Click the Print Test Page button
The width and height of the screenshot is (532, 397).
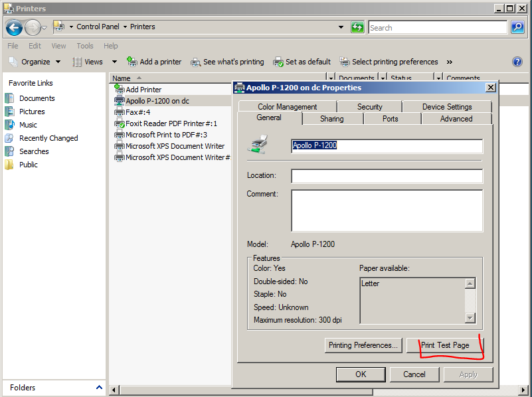tap(445, 345)
